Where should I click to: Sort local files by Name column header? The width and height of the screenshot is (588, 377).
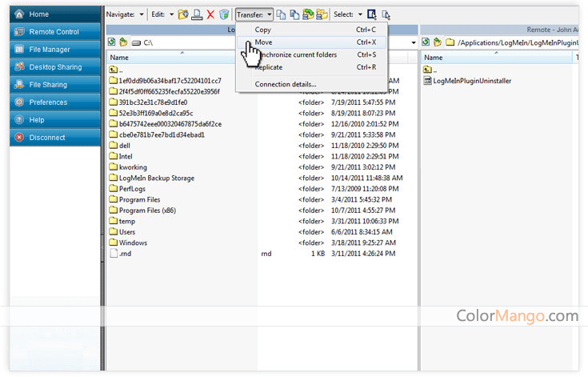[x=119, y=58]
